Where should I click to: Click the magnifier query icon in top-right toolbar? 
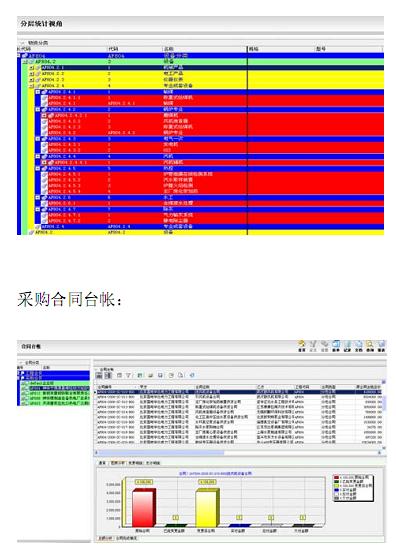click(x=370, y=344)
